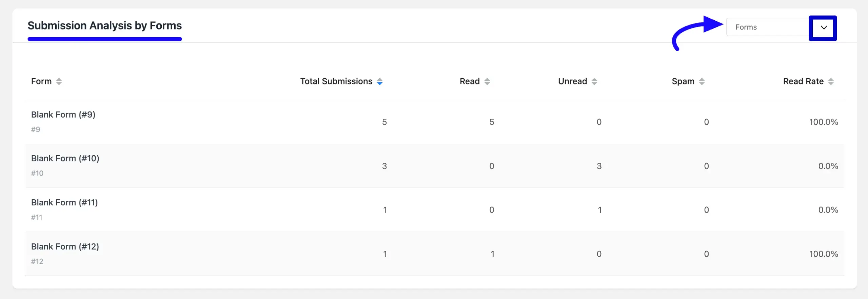Select Read count 5 for Form #9

click(x=492, y=122)
